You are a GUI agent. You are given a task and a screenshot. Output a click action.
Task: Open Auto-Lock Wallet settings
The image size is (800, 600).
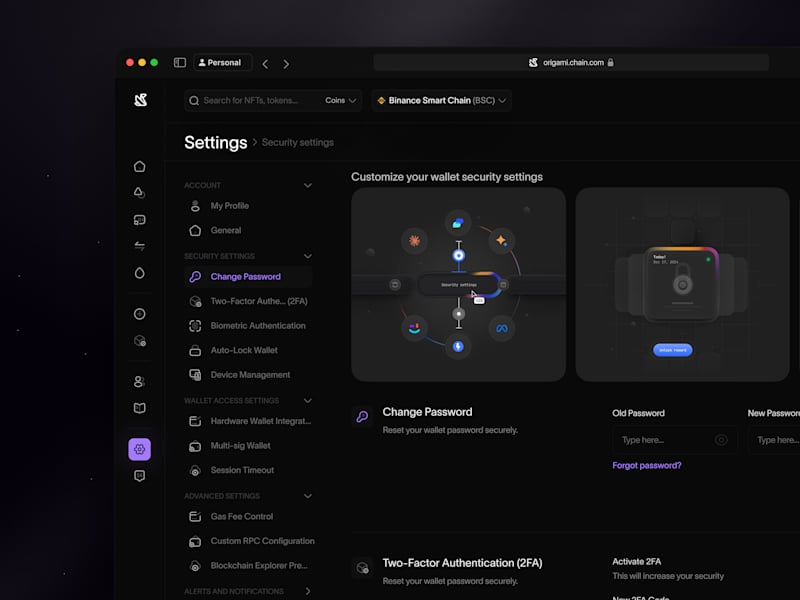248,350
